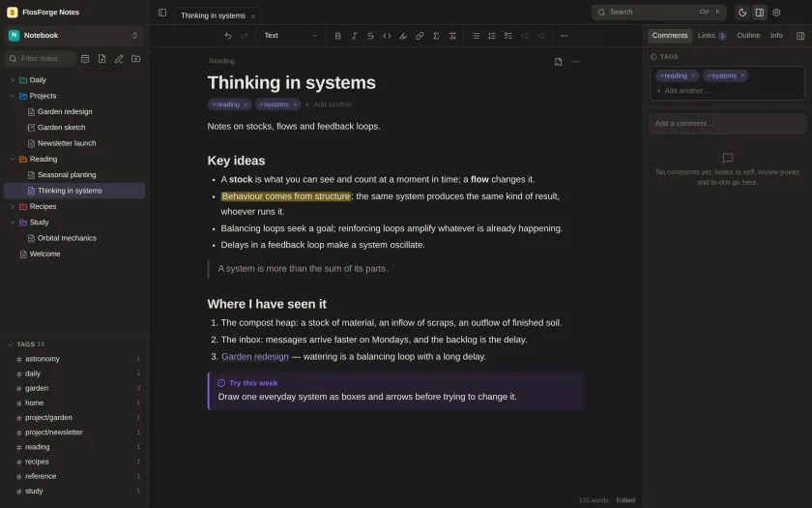Switch to the Comments tab
Image resolution: width=812 pixels, height=508 pixels.
670,35
